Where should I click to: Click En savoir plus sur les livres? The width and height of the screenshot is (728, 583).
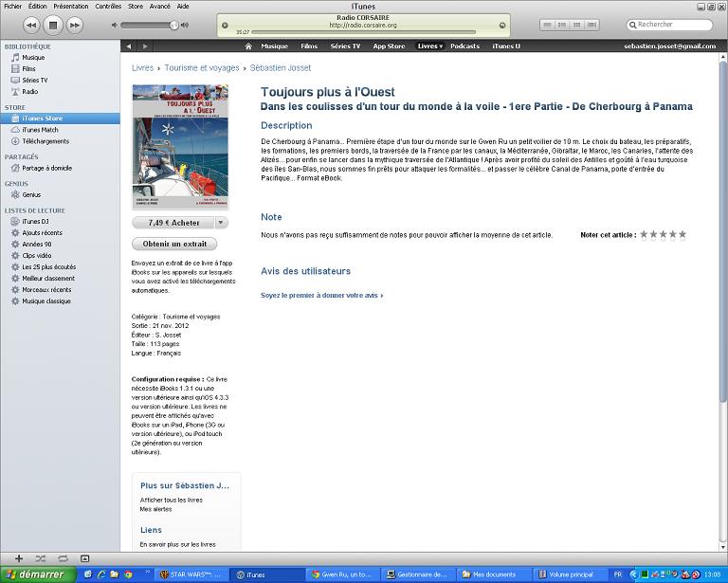(x=178, y=544)
